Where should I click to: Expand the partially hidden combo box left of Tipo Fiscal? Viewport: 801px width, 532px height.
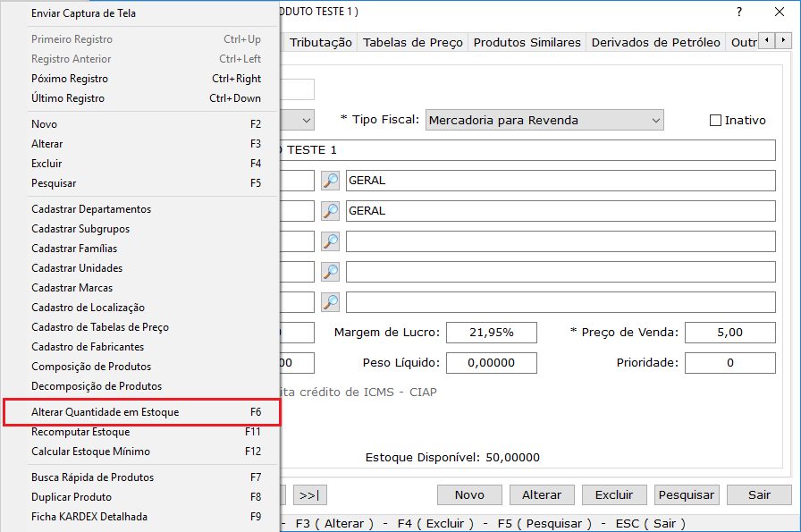(x=306, y=121)
